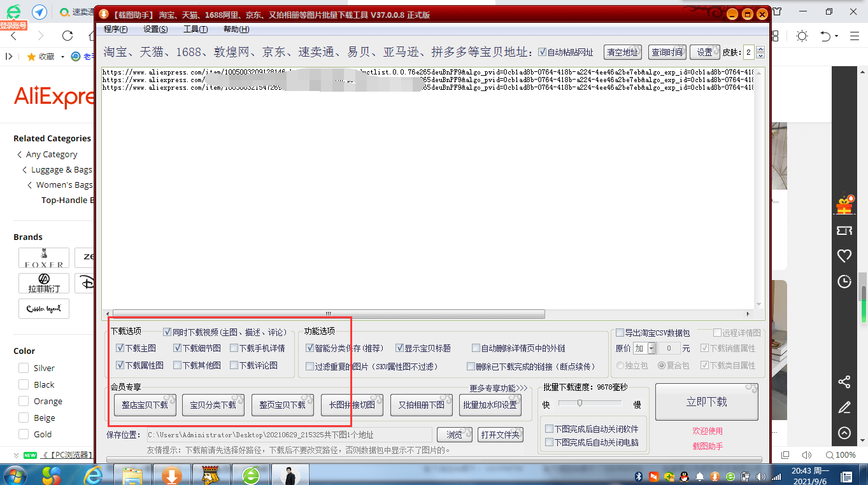The image size is (868, 485).
Task: Click the king card game taskbar icon
Action: point(211,475)
